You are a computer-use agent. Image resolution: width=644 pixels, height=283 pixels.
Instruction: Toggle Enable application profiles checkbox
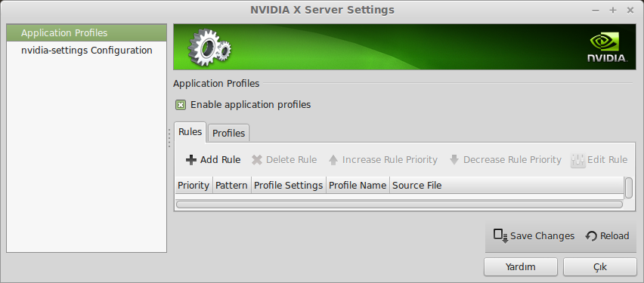click(181, 105)
